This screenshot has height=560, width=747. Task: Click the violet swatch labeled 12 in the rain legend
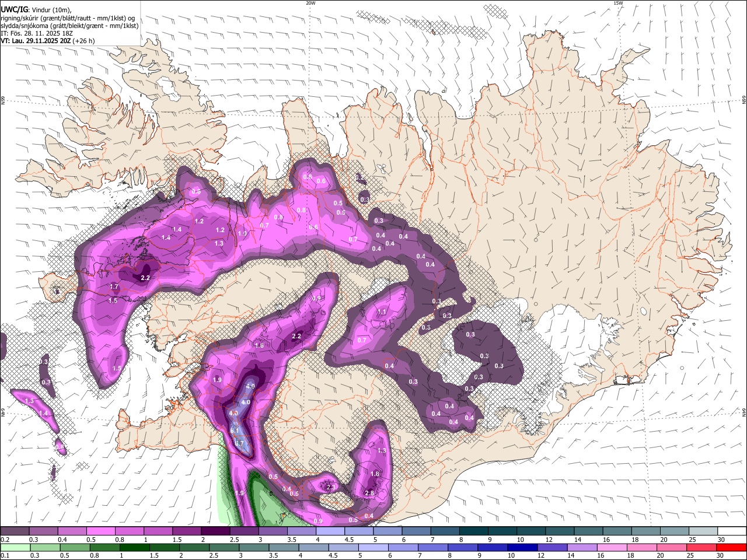(x=551, y=548)
